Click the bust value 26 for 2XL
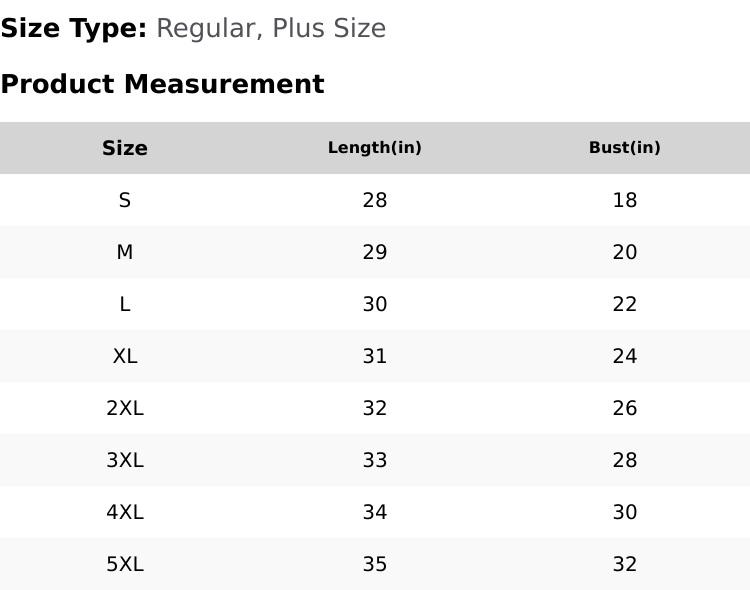This screenshot has height=590, width=750. (625, 408)
